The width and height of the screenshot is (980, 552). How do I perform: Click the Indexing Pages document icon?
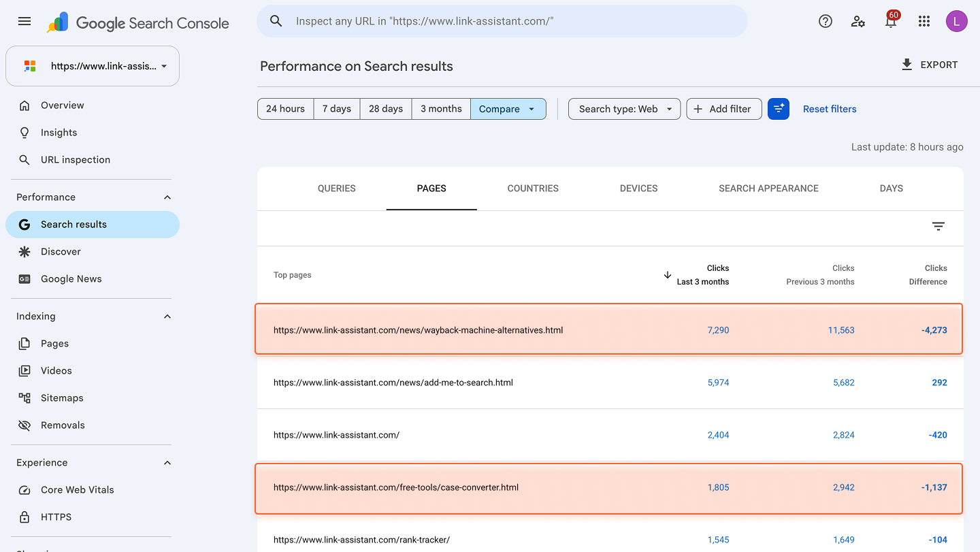click(24, 344)
